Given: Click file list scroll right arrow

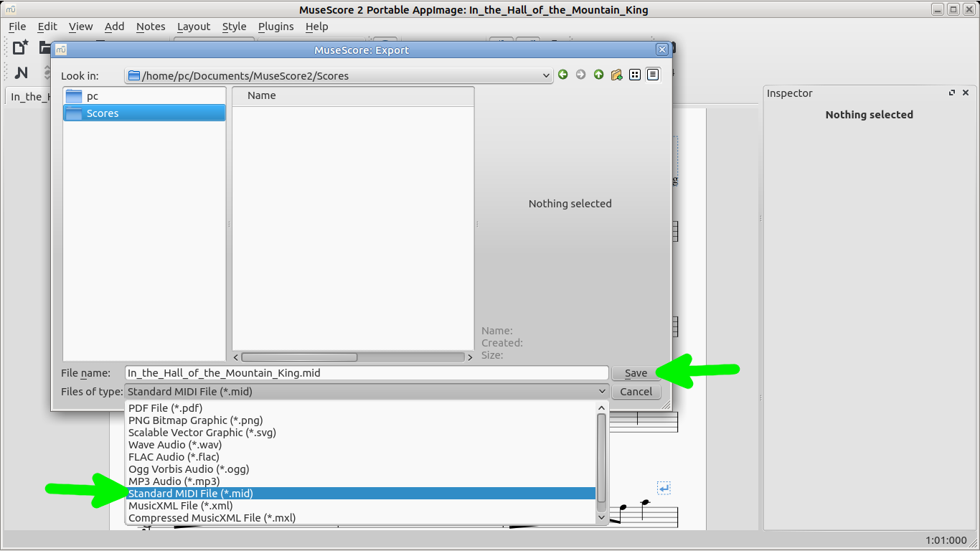Looking at the screenshot, I should coord(470,357).
